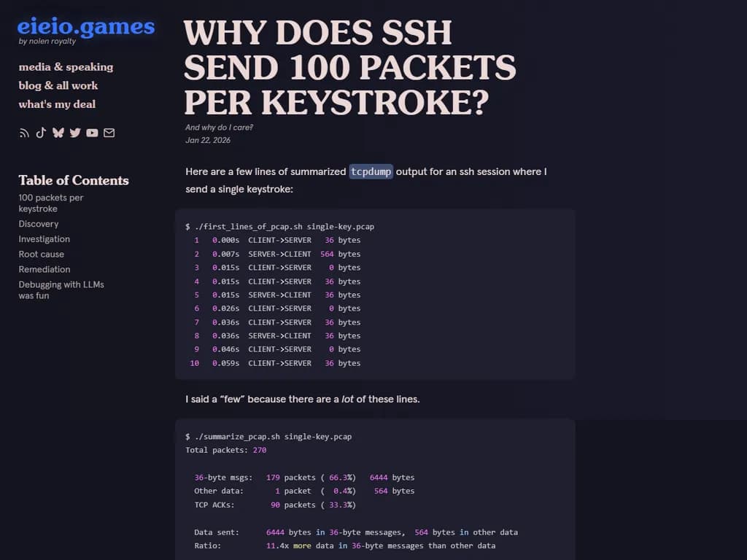Open the RSS feed icon
The height and width of the screenshot is (560, 747).
tap(24, 133)
